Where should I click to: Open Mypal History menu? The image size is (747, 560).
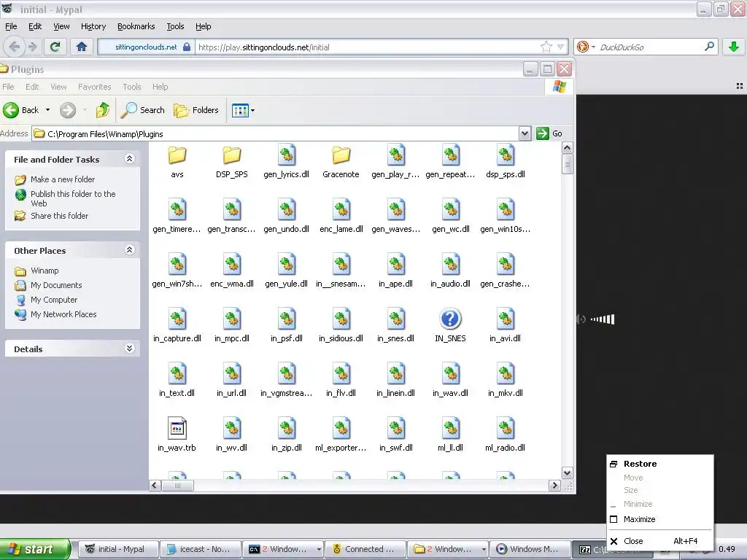93,26
